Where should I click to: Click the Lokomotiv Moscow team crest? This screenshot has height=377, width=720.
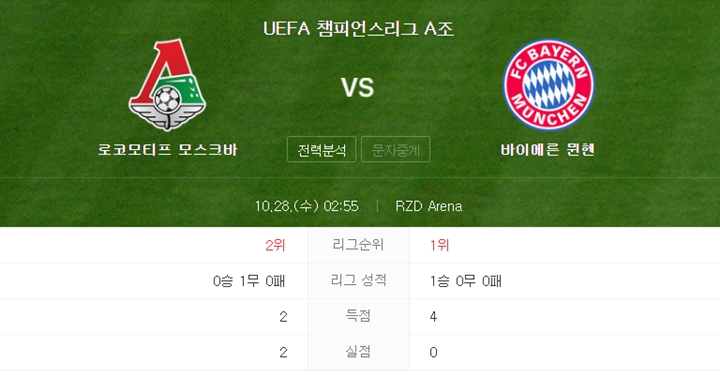click(167, 85)
